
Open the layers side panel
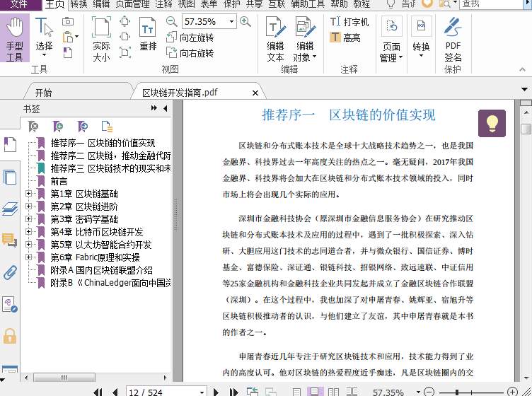point(10,209)
